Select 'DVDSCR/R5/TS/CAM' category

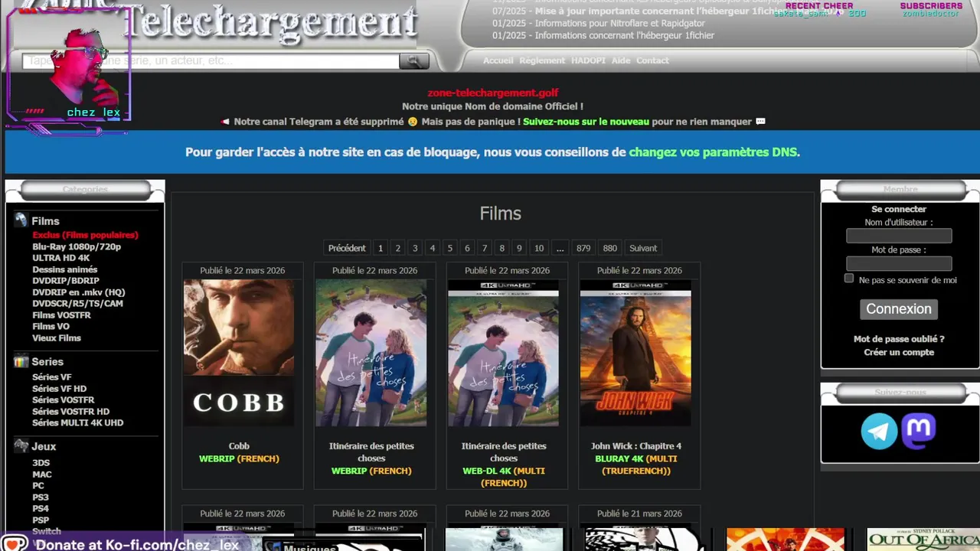click(77, 304)
